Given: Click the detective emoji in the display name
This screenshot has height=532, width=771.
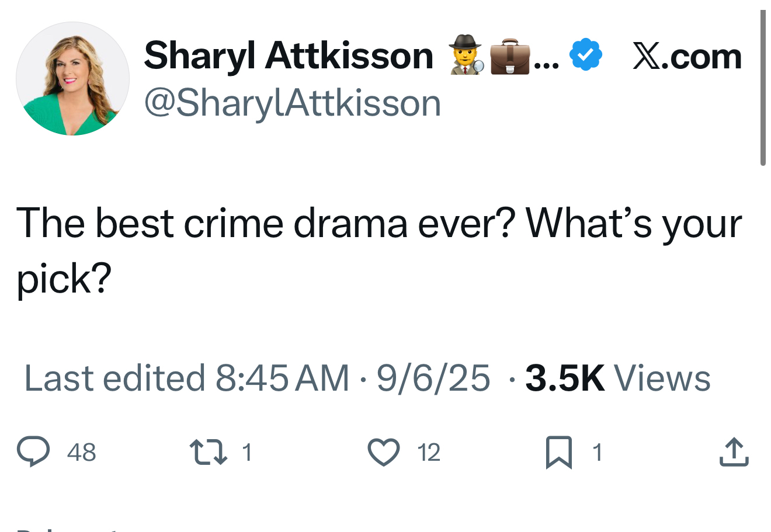Looking at the screenshot, I should point(466,55).
